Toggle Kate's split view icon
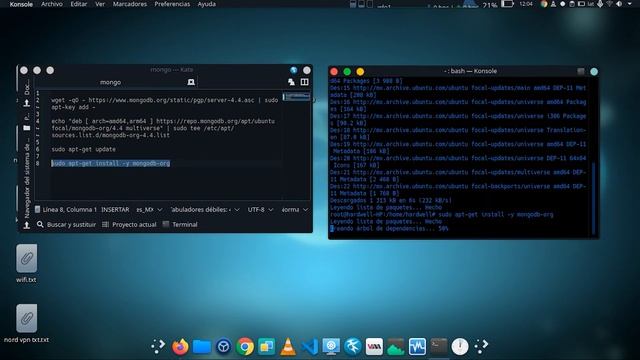Viewport: 640px width, 360px height. pos(304,82)
